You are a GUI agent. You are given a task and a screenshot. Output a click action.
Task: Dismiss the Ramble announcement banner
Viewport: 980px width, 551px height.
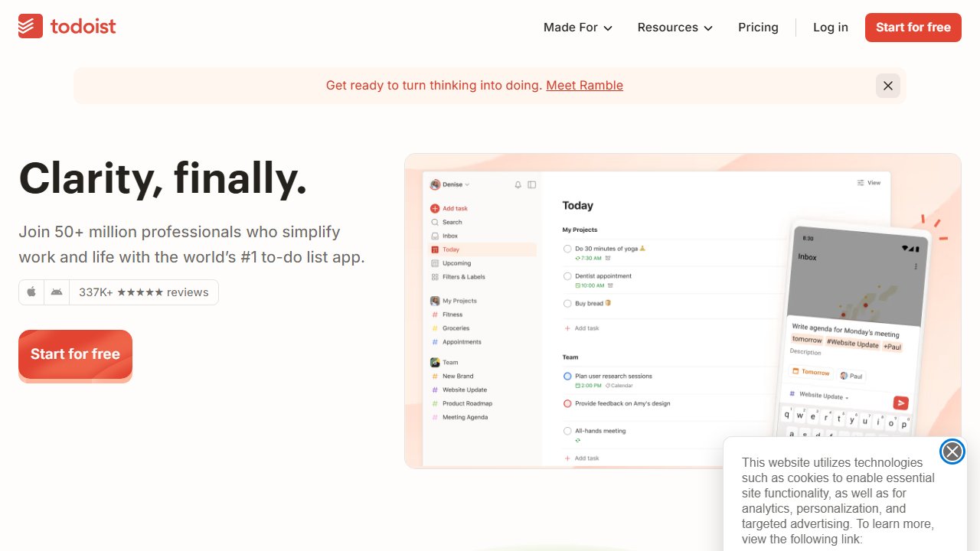point(888,86)
